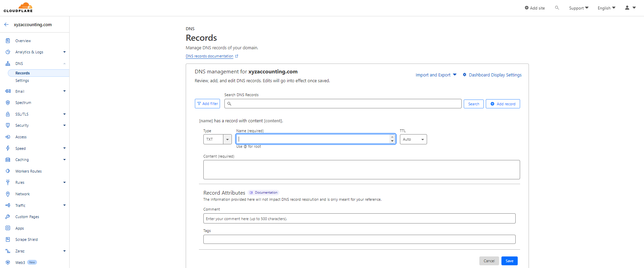Screen dimensions: 644x268
Task: Expand the Analytics & Logs submenu arrow
Action: pos(64,52)
